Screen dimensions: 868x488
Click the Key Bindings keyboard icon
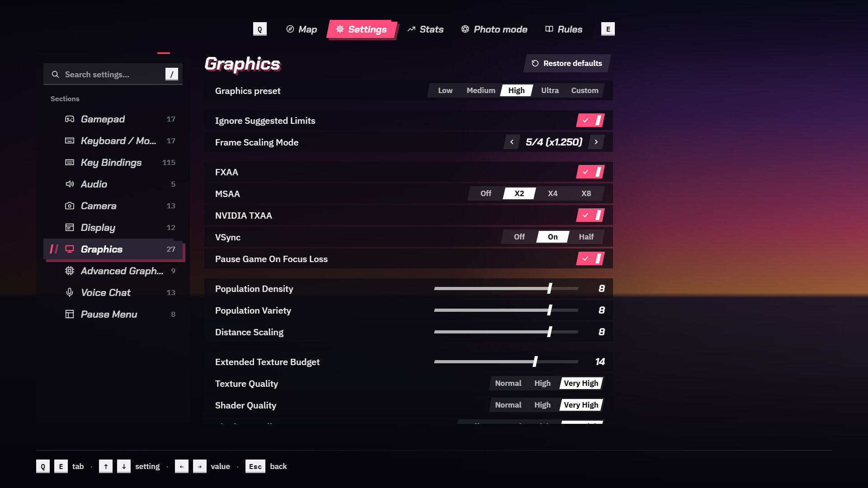tap(69, 162)
